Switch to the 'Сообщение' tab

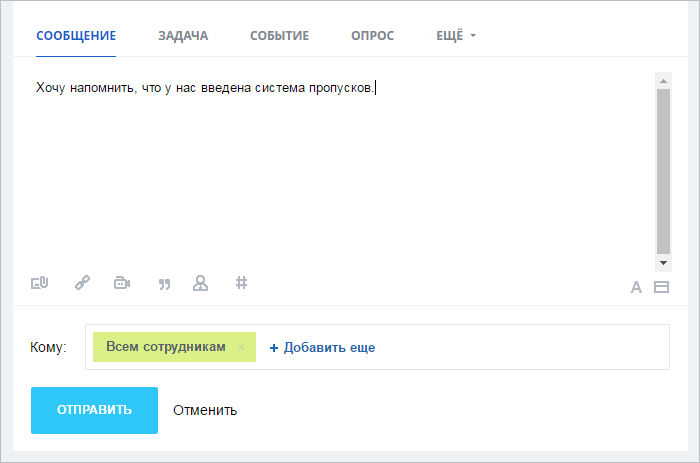76,36
